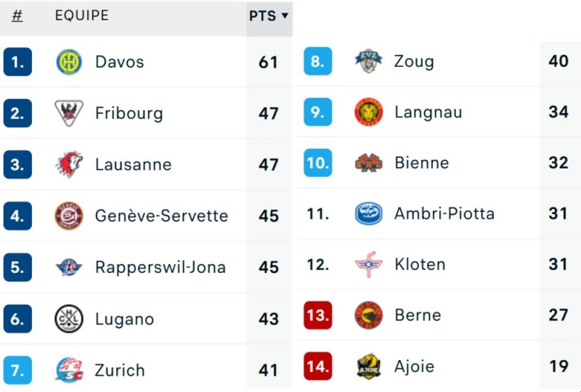Select the Bienne team name

point(421,163)
